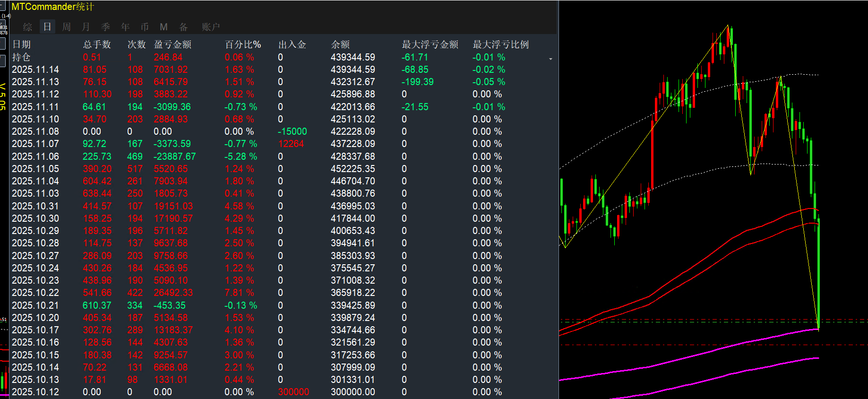The width and height of the screenshot is (868, 399).
Task: Click the 盈亏金额 column header
Action: pyautogui.click(x=172, y=44)
